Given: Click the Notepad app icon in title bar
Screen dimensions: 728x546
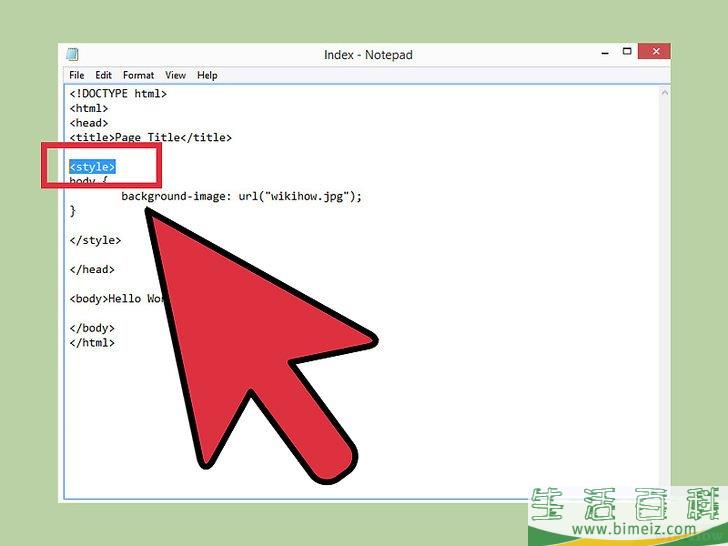Looking at the screenshot, I should point(72,54).
